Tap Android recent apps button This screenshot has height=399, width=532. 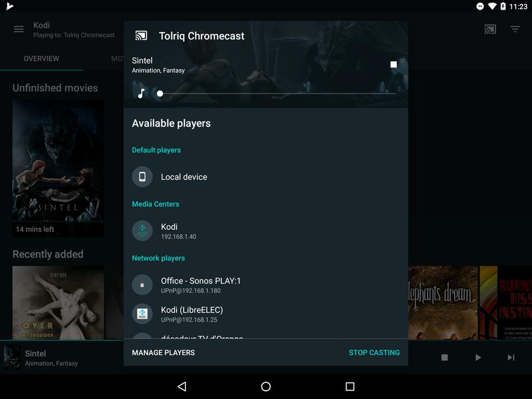[350, 387]
